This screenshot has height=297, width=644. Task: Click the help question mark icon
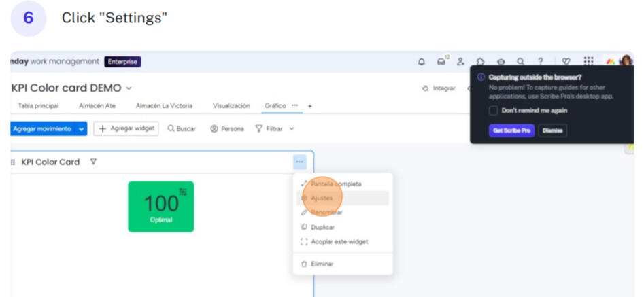point(541,62)
